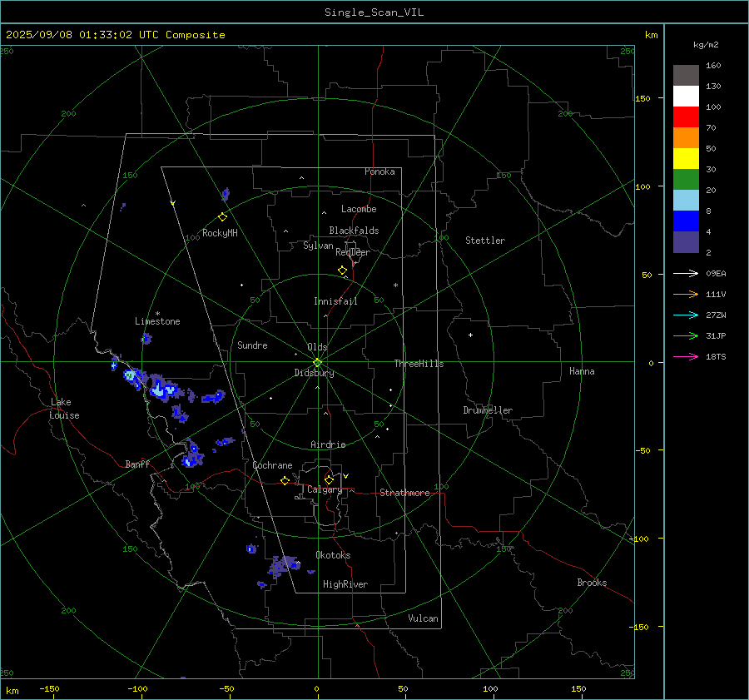Click the 2025/09/08 01:33:02 UTC Composite timestamp

[x=115, y=35]
